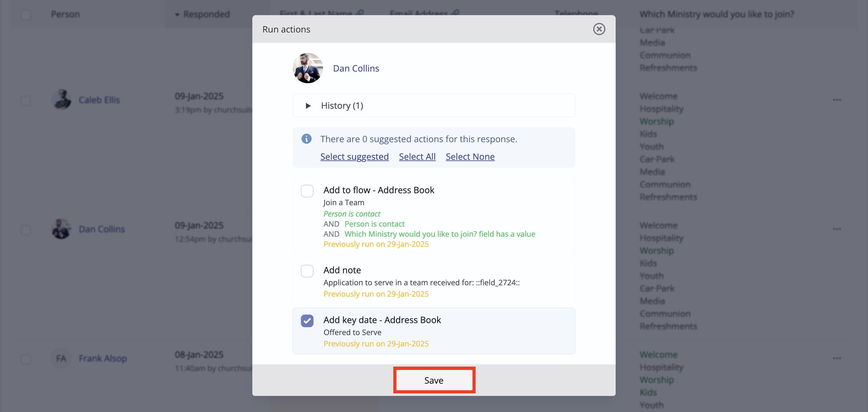
Task: Click Dan Collins avatar in background table
Action: 61,229
